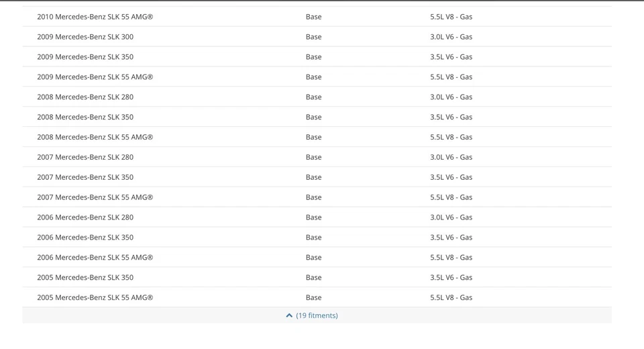Select the 2006 Mercedes-Benz SLK 55 AMG name
The width and height of the screenshot is (644, 349).
(x=95, y=258)
